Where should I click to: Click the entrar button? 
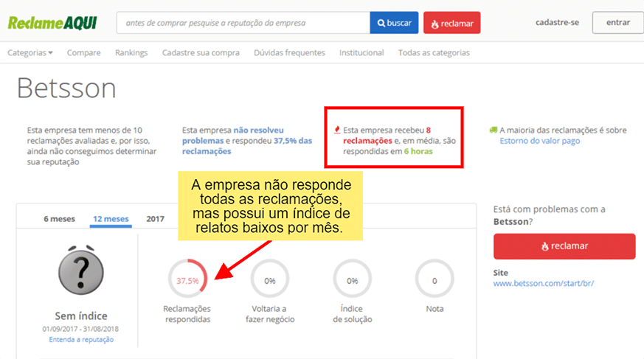617,23
